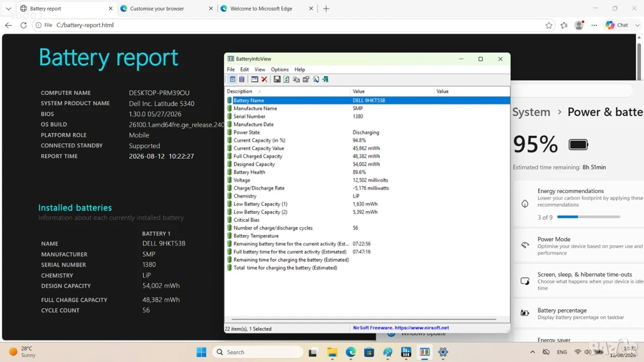Select the battery log view toolbar icon
Viewport: 644px width, 362px height.
(x=242, y=79)
